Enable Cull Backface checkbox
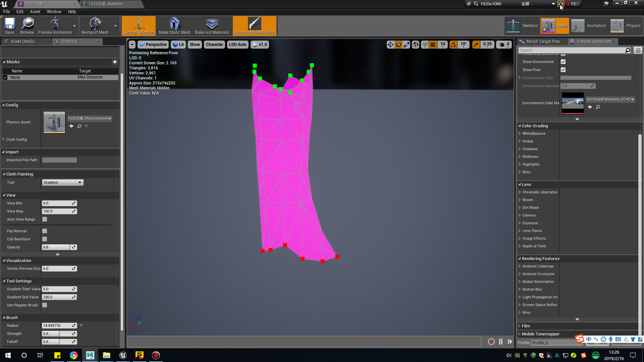 click(x=45, y=239)
